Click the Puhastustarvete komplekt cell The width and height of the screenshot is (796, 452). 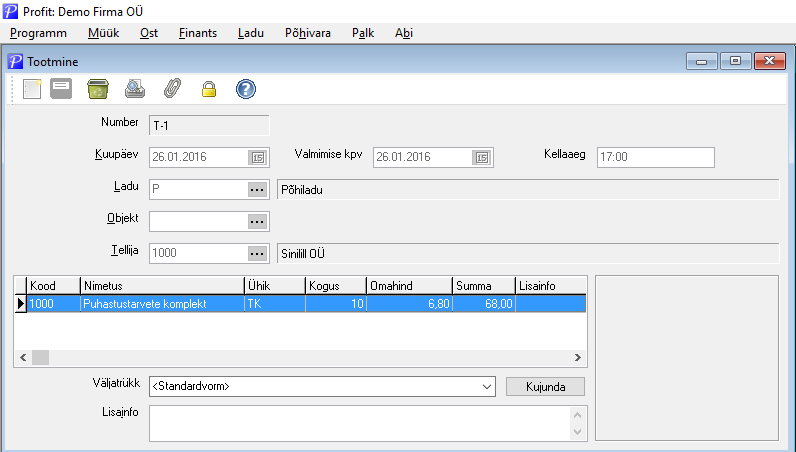[x=162, y=304]
